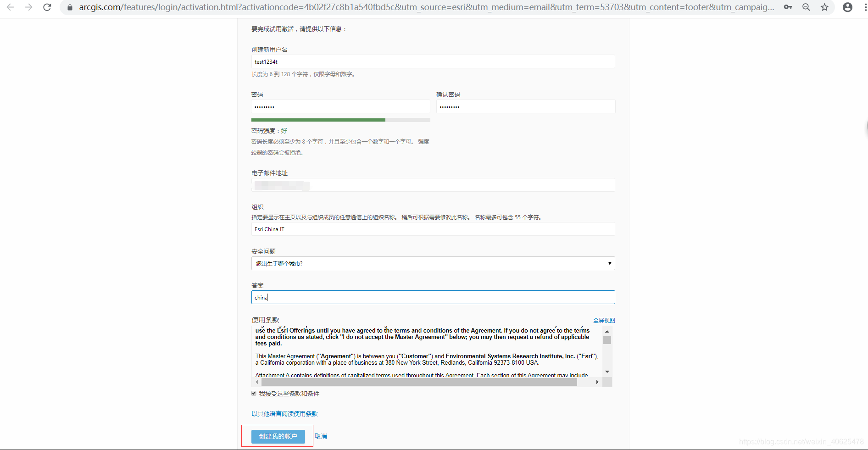This screenshot has width=868, height=450.
Task: Go back in browser history
Action: [x=10, y=7]
